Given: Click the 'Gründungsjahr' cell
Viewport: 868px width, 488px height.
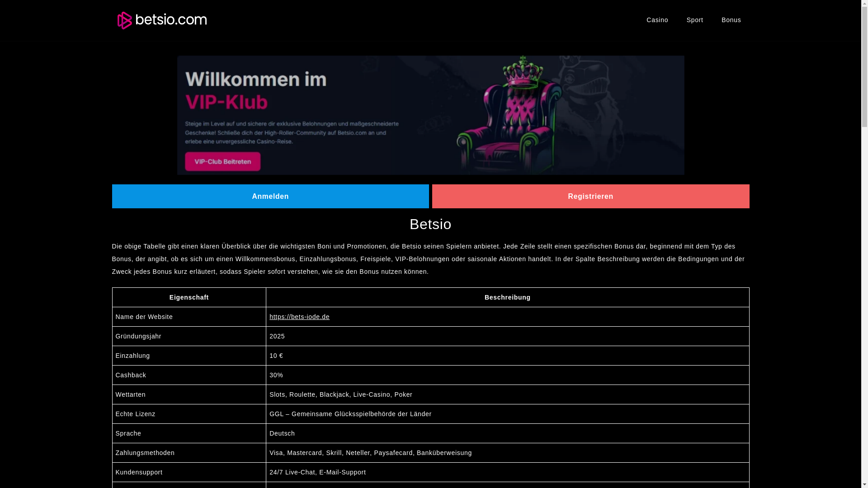Looking at the screenshot, I should click(x=189, y=336).
